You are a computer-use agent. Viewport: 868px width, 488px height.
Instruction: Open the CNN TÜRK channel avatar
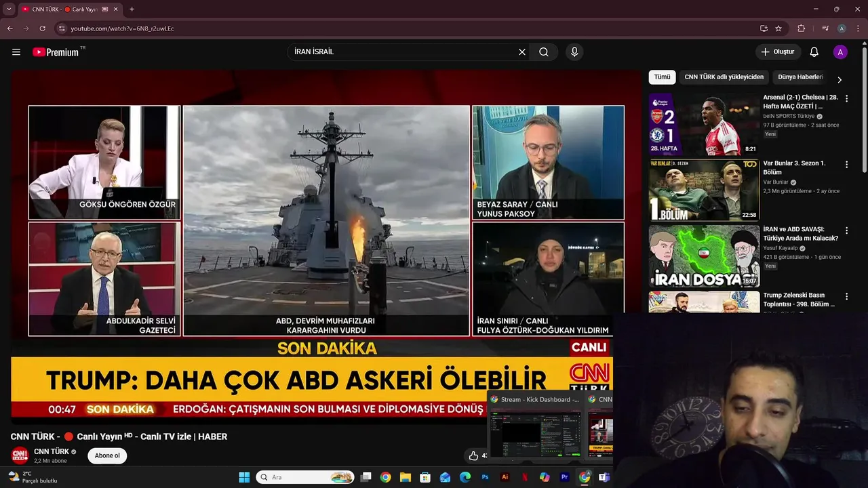[20, 455]
